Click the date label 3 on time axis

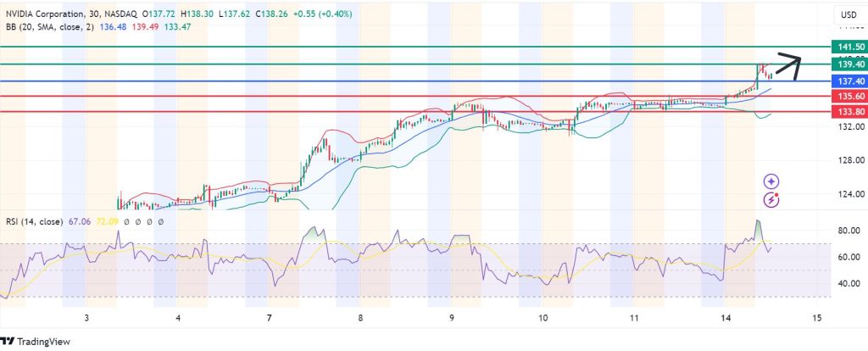click(x=87, y=318)
